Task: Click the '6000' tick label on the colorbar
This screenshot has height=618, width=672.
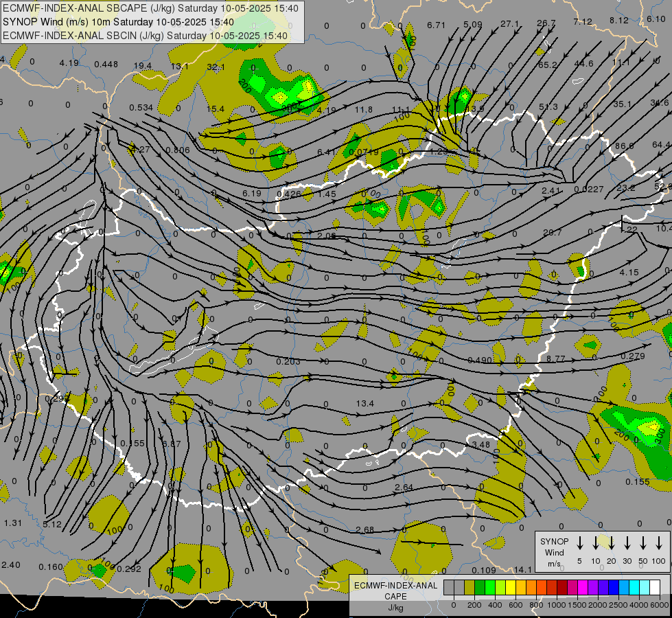Action: [660, 605]
